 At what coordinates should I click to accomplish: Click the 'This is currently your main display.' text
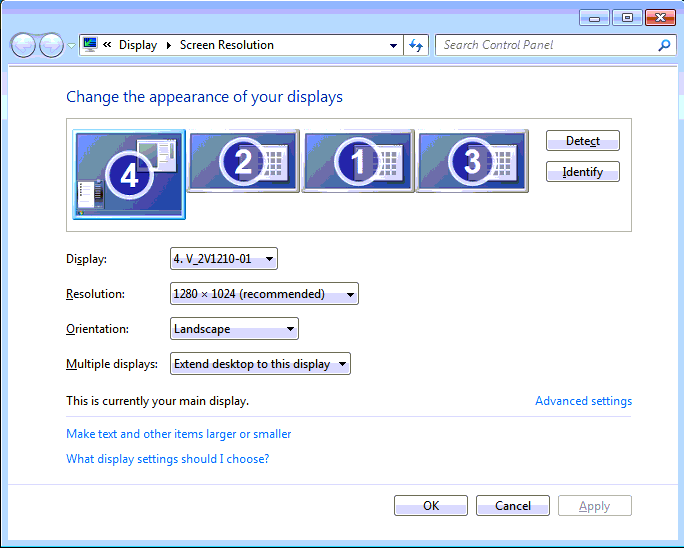[x=157, y=401]
